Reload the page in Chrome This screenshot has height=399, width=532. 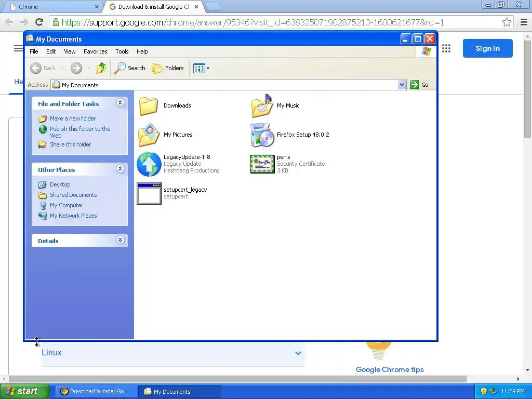39,22
